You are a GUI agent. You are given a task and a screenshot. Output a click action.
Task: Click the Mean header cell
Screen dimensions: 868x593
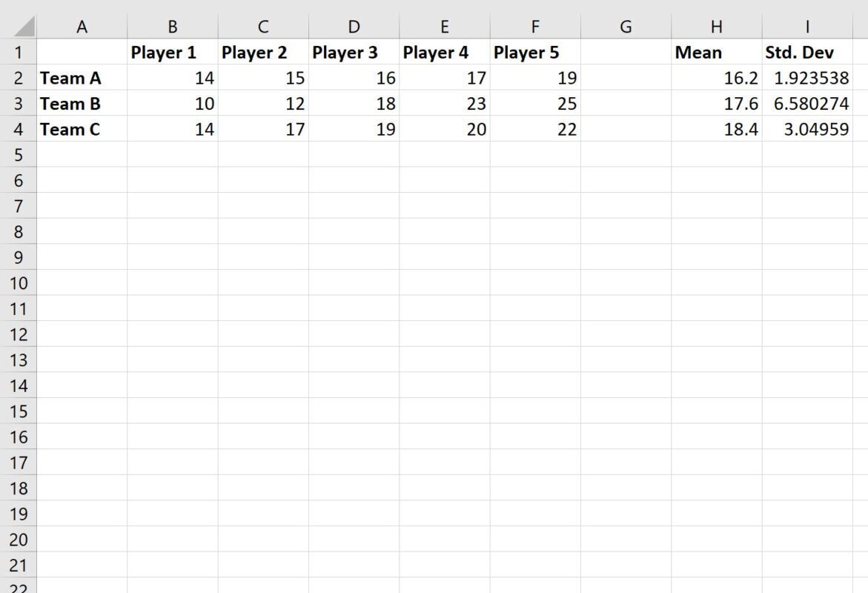(716, 52)
